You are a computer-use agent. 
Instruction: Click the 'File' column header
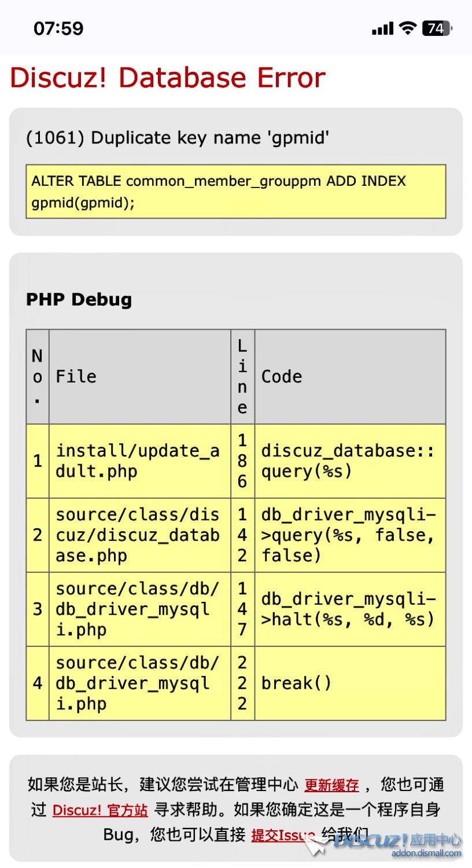(x=140, y=377)
